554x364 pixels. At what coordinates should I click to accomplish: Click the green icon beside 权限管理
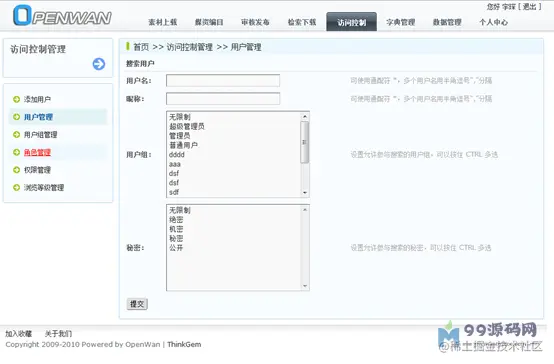point(16,170)
